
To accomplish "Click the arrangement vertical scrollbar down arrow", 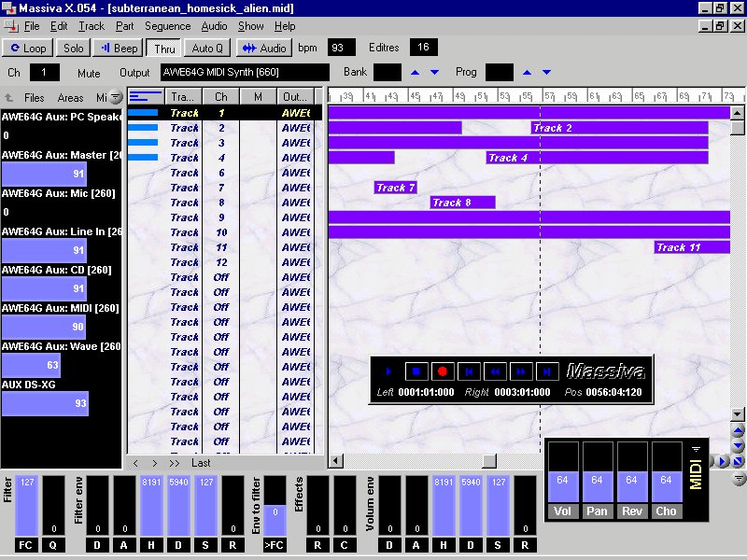I will (x=737, y=414).
